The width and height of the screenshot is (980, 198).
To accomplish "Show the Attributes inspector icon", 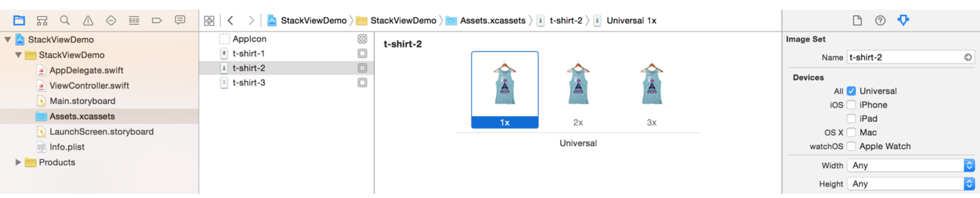I will [x=903, y=20].
